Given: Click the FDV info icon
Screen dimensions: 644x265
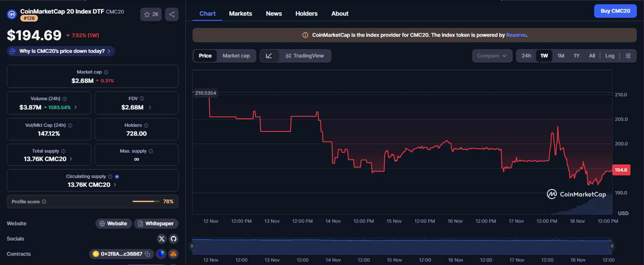Looking at the screenshot, I should point(142,98).
